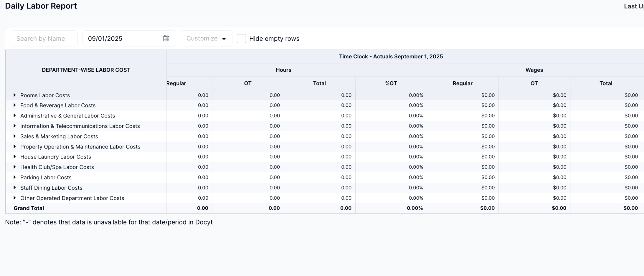644x276 pixels.
Task: Click the Department-Wise Labor Cost header
Action: click(x=86, y=70)
